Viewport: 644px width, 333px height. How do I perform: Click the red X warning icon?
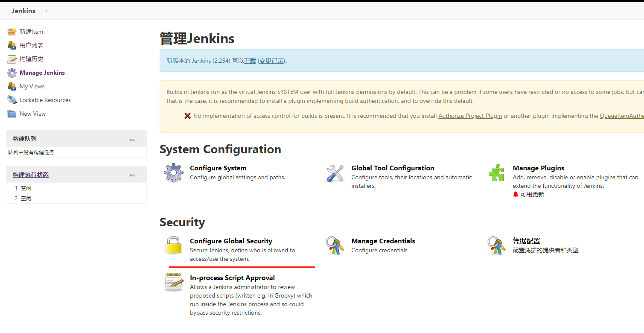coord(187,116)
